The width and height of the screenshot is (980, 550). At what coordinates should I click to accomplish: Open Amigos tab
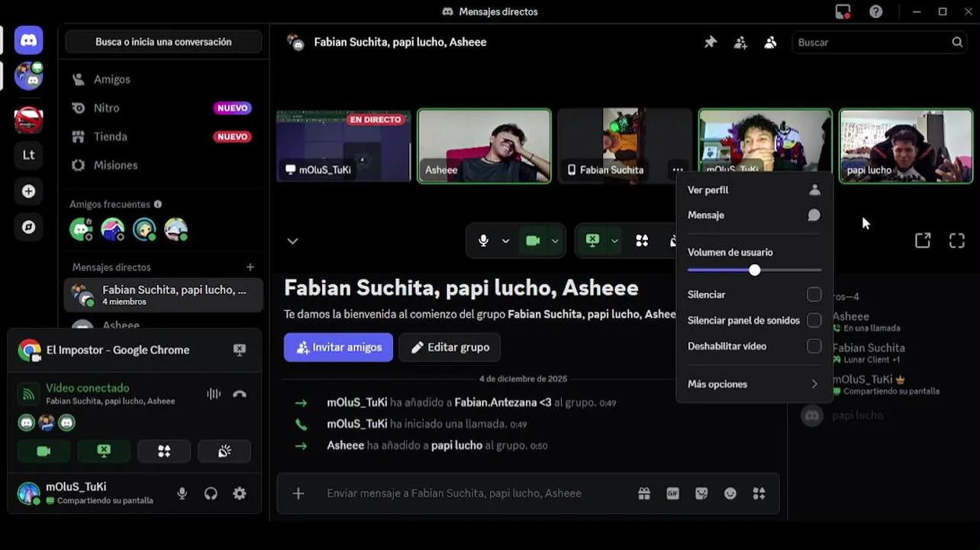pos(163,79)
